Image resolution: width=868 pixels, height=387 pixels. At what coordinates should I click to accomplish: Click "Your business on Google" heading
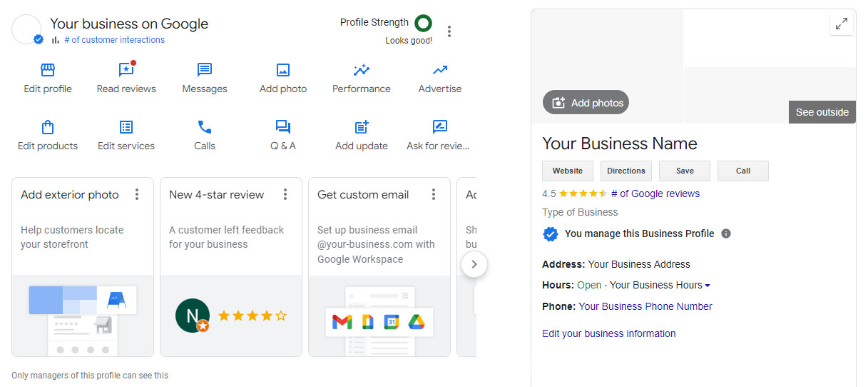click(129, 24)
